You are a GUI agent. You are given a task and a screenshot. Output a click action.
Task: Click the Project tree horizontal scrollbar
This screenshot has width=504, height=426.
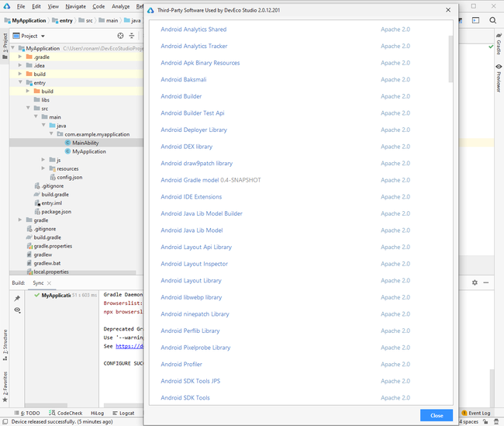(x=73, y=272)
